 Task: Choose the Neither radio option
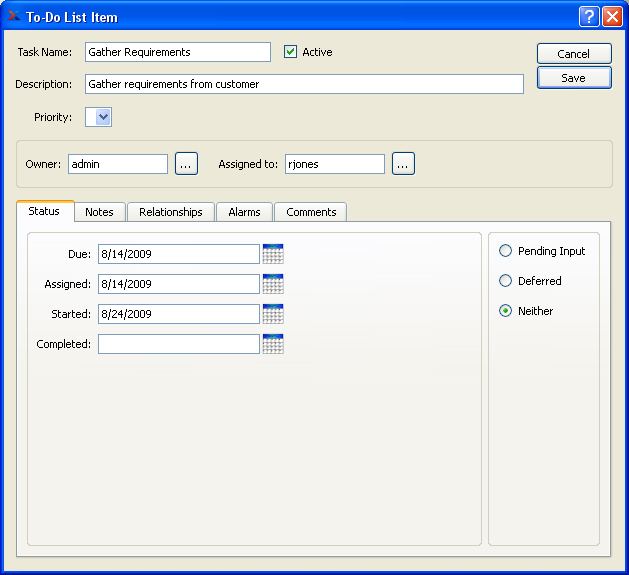point(505,311)
